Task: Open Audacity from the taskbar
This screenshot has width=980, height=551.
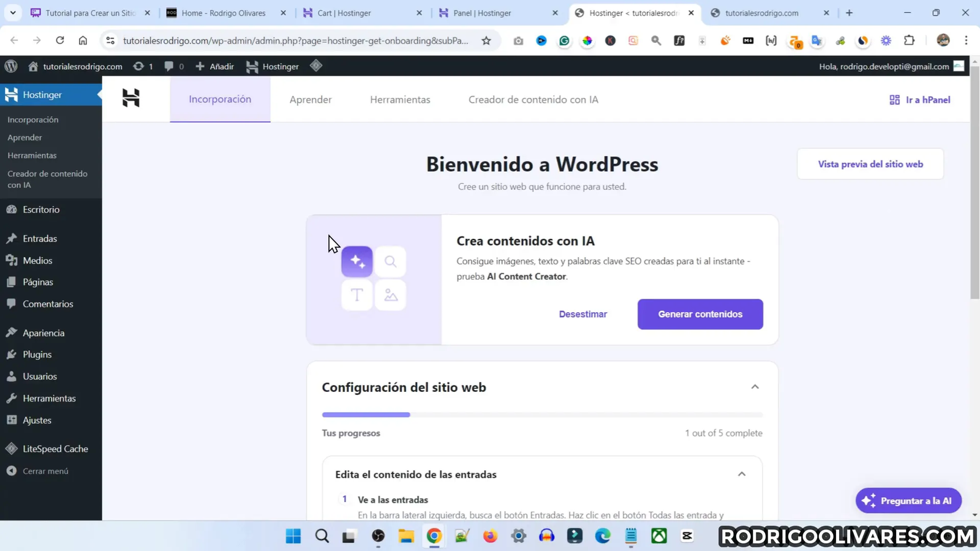Action: click(547, 535)
